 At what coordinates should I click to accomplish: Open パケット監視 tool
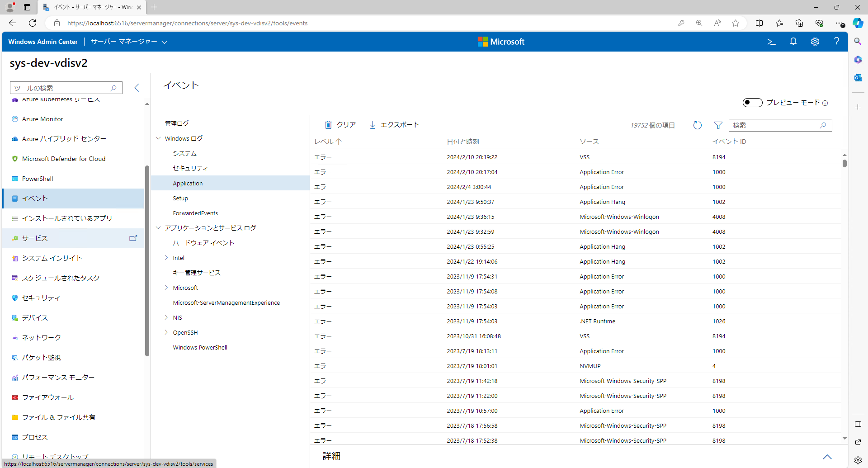click(x=73, y=358)
